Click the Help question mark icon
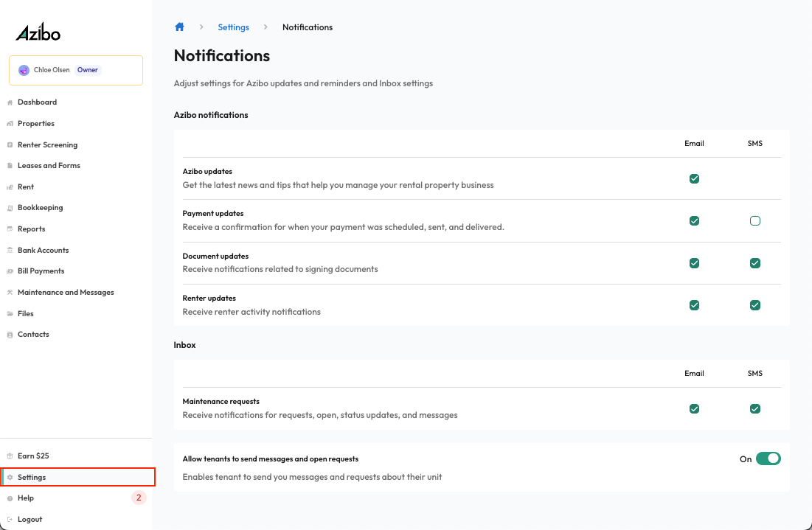Viewport: 812px width, 530px height. pos(10,498)
